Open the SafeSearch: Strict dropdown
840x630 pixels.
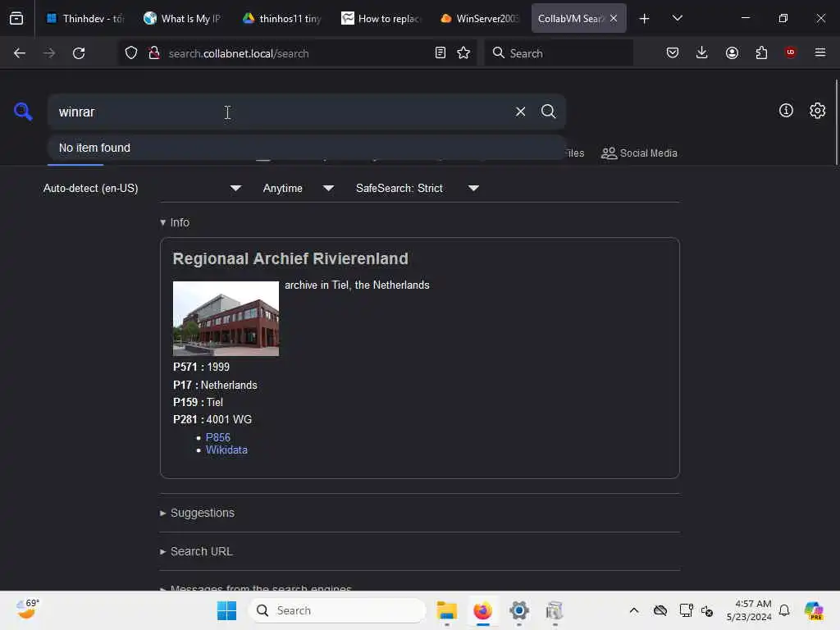point(418,188)
